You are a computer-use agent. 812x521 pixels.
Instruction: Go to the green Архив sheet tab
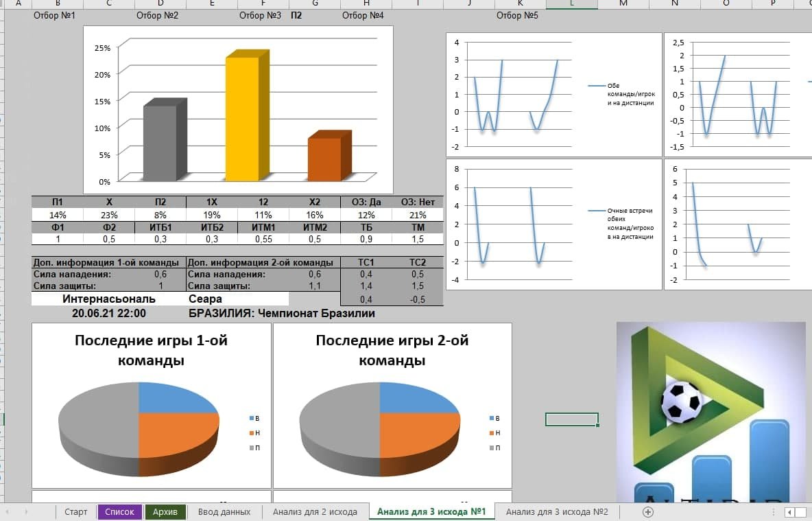[x=165, y=512]
